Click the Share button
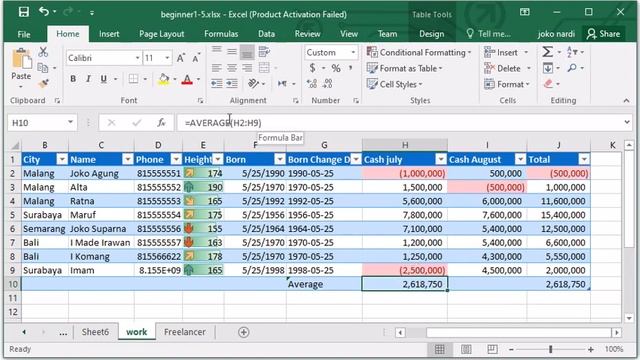Image resolution: width=640 pixels, height=360 pixels. tap(604, 34)
